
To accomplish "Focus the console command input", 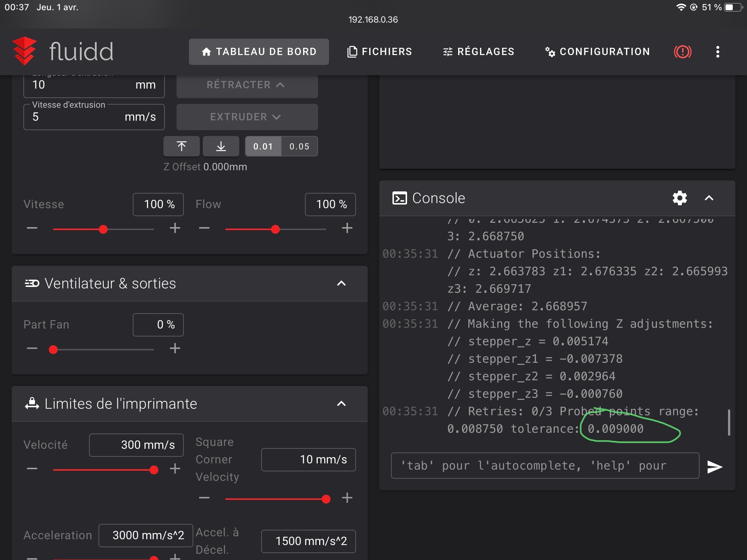I will [545, 466].
